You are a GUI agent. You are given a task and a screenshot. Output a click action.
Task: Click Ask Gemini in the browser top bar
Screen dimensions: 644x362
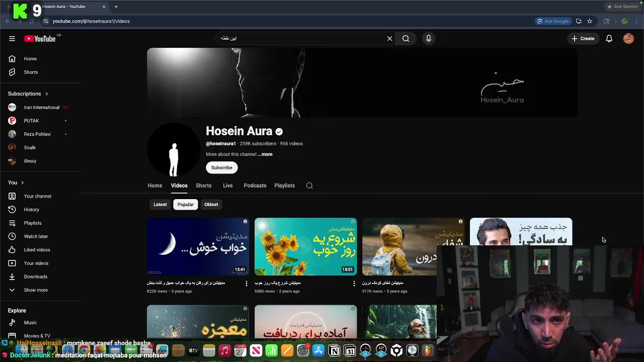click(x=622, y=7)
